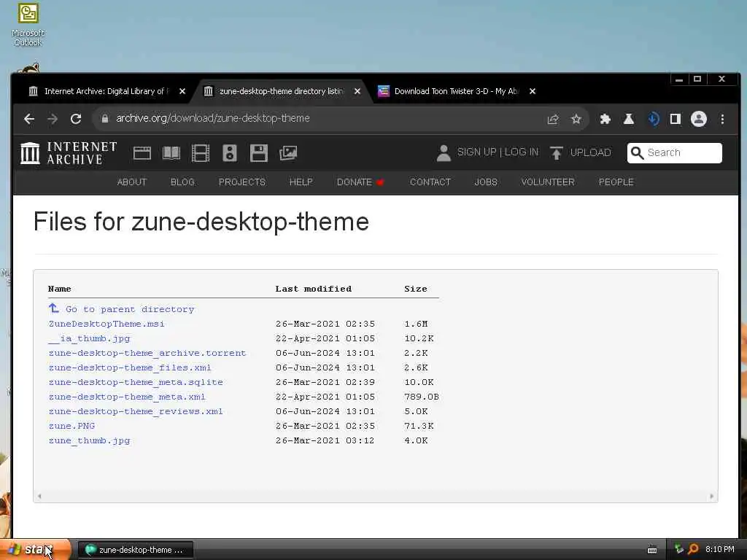Open the Wayback Machine web icon

pos(142,153)
